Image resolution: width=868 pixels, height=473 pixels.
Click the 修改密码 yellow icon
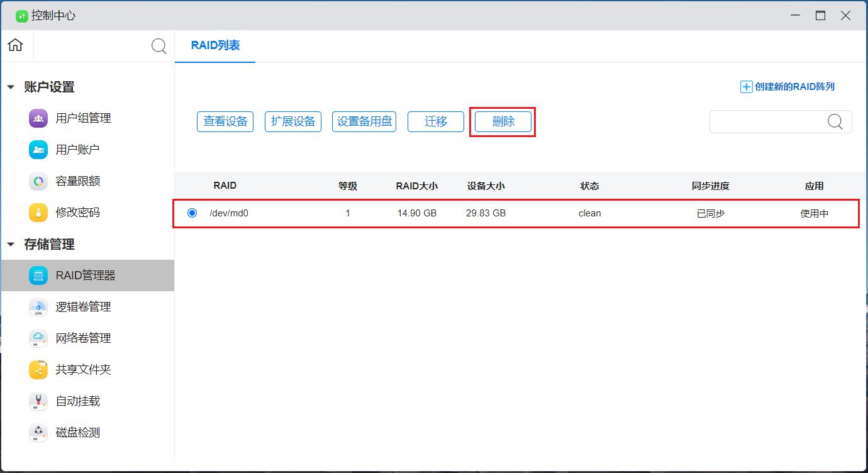[38, 213]
